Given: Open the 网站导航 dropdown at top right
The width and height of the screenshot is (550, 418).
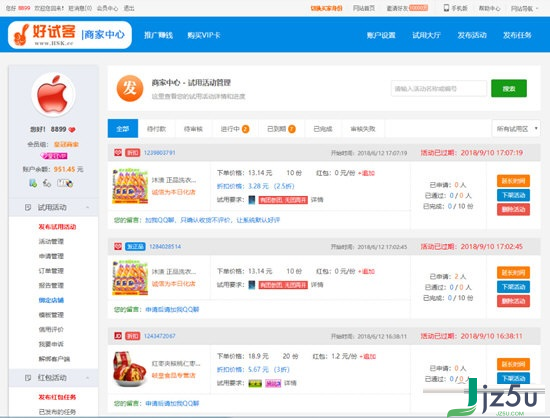Looking at the screenshot, I should tap(524, 8).
